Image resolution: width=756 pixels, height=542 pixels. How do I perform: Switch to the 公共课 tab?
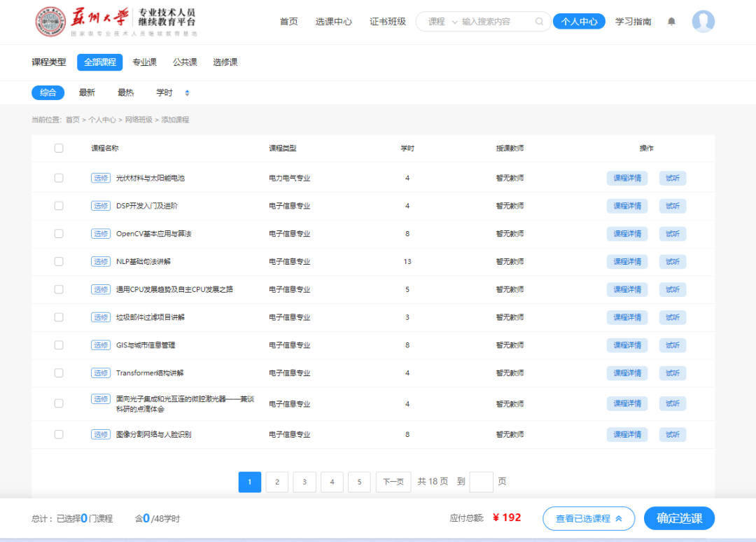pos(185,62)
